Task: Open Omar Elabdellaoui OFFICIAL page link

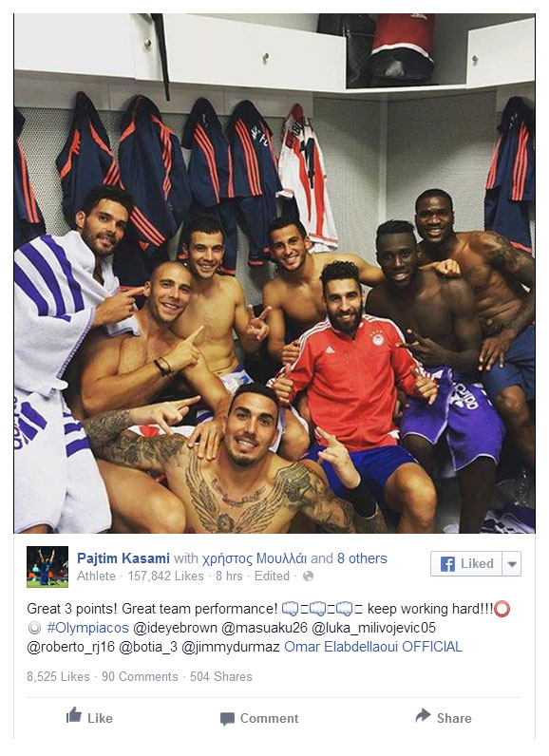Action: tap(373, 647)
